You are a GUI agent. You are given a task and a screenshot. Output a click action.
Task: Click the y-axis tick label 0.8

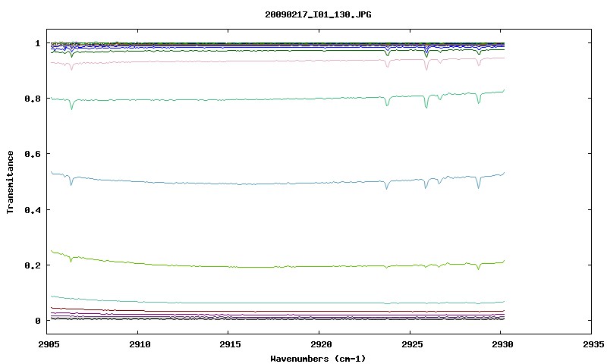(x=32, y=99)
